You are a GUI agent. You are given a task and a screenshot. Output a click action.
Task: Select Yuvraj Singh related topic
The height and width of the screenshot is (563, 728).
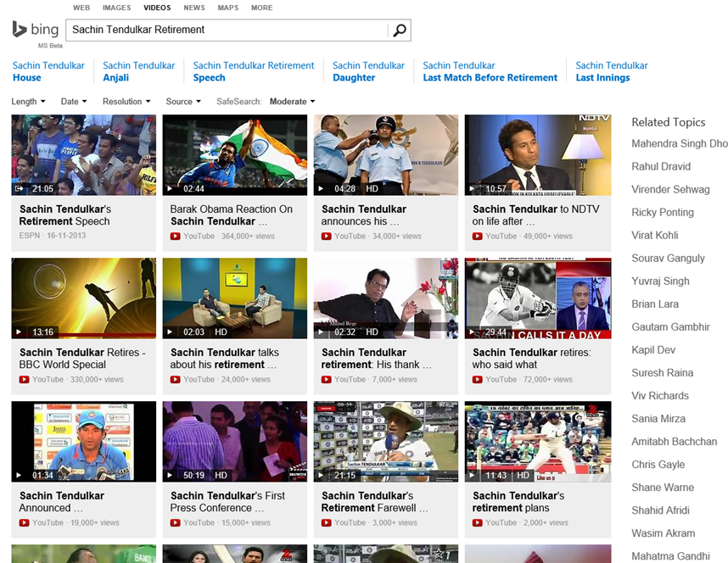pyautogui.click(x=660, y=281)
